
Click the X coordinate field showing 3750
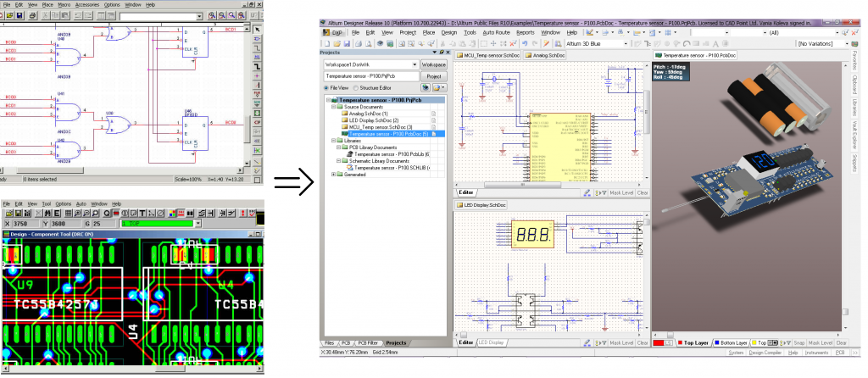pyautogui.click(x=25, y=224)
